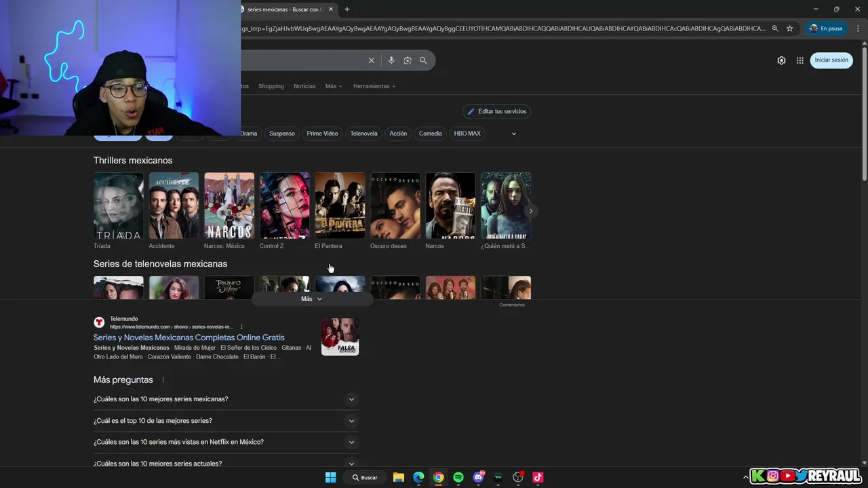The height and width of the screenshot is (488, 868).
Task: Click Editar tus servicios
Action: point(497,111)
